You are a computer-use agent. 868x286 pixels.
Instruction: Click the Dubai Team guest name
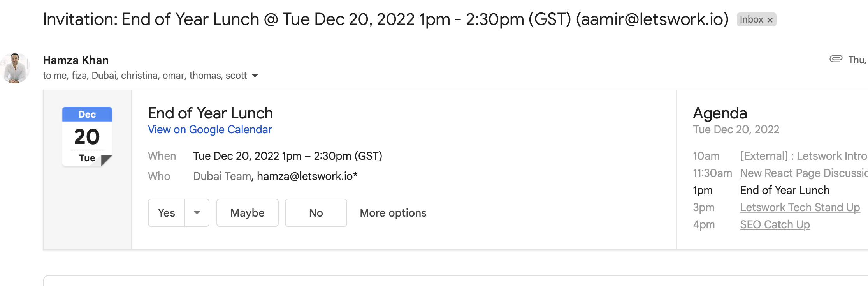222,176
